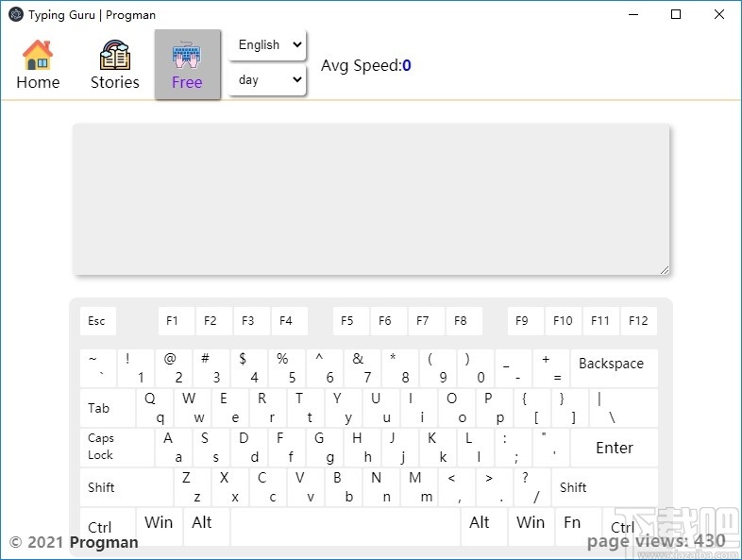This screenshot has width=742, height=560.
Task: Click the comma / less-than key
Action: click(457, 487)
